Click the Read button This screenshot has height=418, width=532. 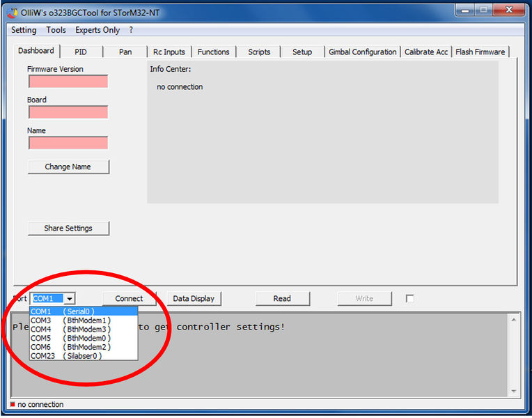[282, 298]
